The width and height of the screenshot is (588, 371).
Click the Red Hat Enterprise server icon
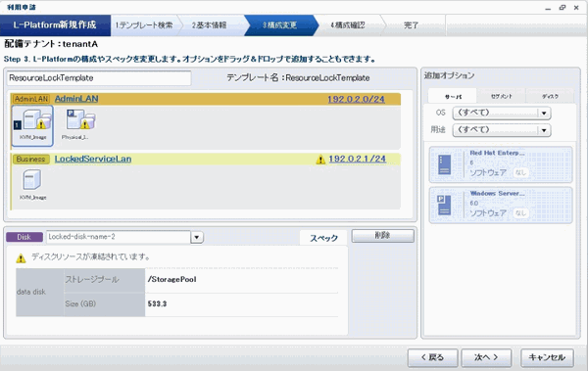click(444, 164)
